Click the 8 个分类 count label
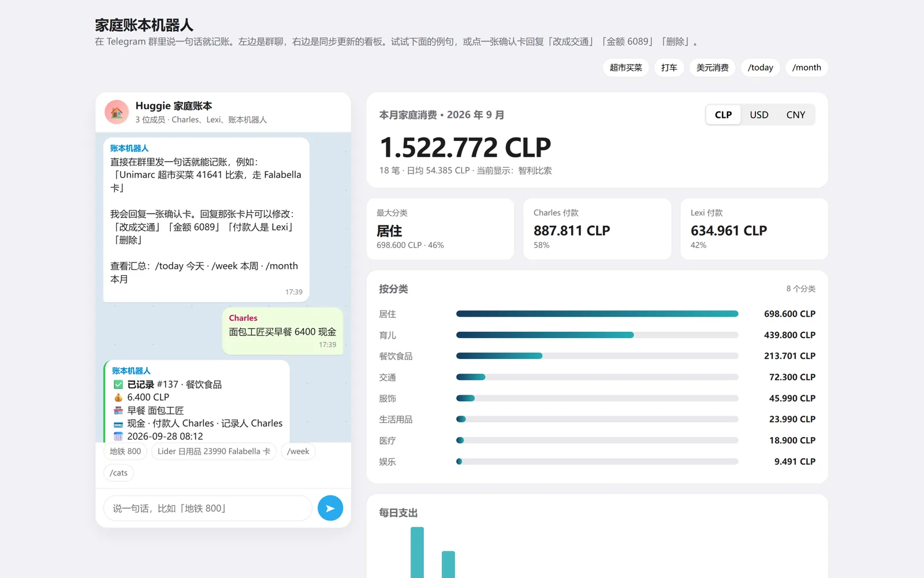924x578 pixels. tap(800, 288)
